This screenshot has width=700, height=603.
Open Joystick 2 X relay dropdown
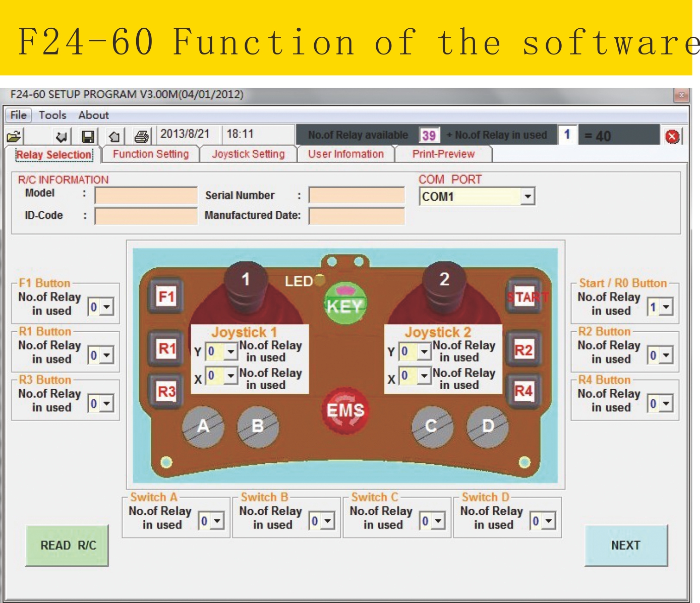[425, 375]
